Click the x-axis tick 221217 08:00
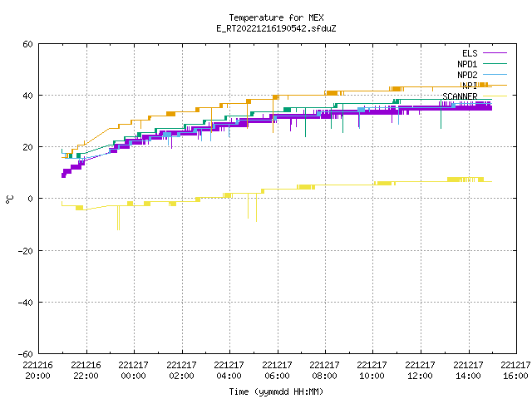 click(x=325, y=371)
